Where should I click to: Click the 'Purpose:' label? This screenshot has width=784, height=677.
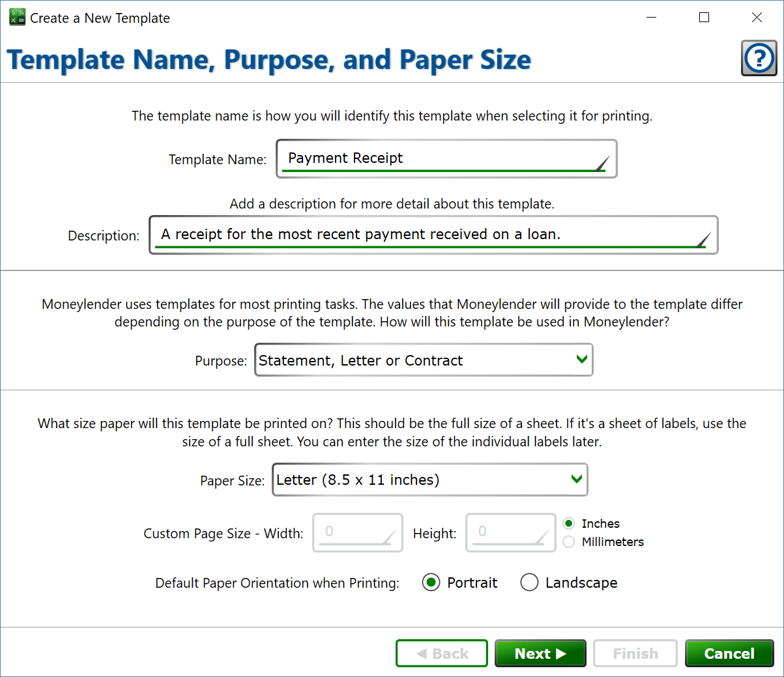coord(221,360)
